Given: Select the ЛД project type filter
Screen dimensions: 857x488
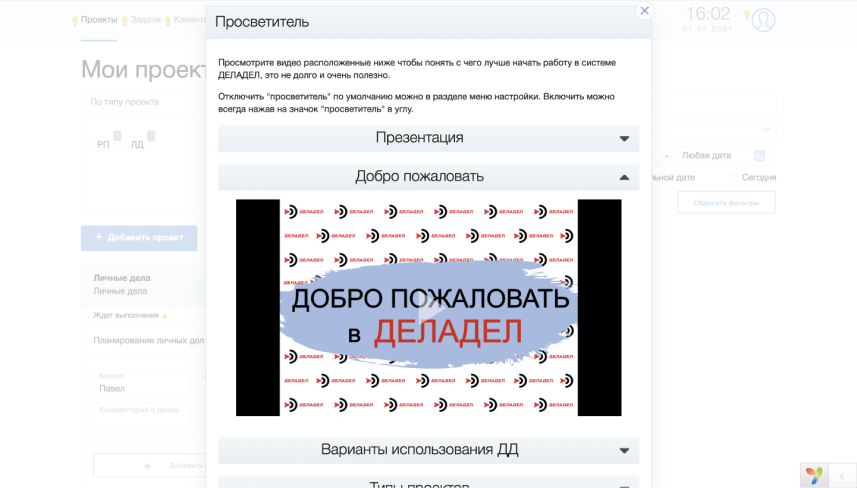Looking at the screenshot, I should [137, 144].
